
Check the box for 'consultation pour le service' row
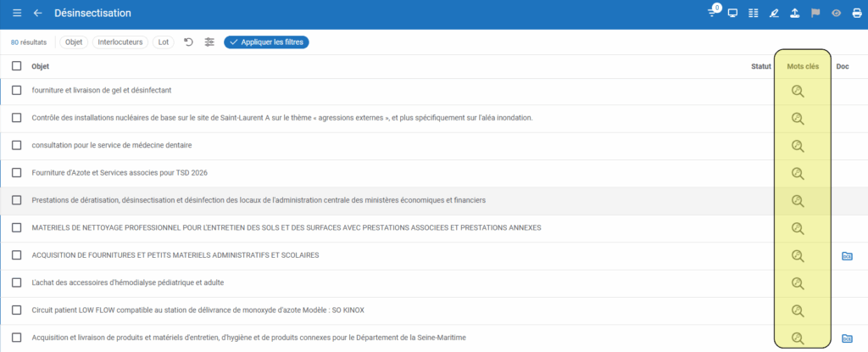click(17, 145)
